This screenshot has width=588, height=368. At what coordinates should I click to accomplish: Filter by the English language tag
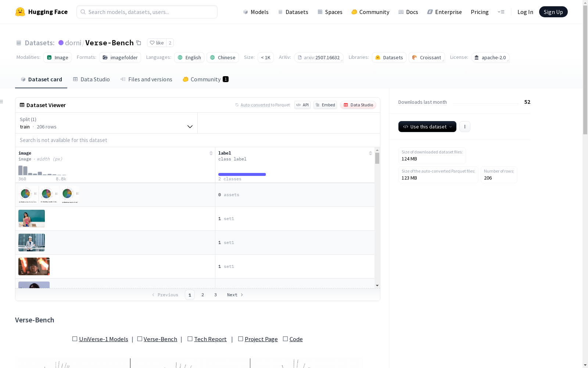pyautogui.click(x=189, y=57)
